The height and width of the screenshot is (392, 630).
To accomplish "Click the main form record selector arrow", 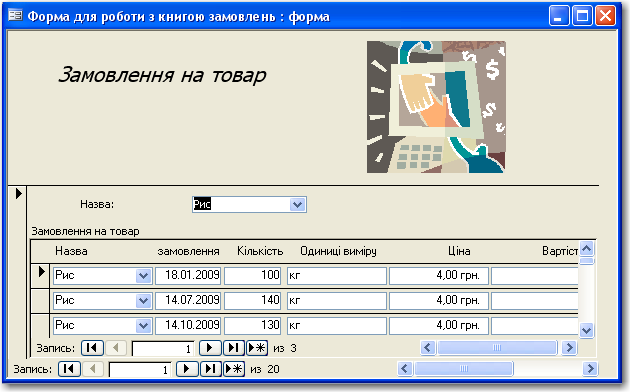I will [18, 194].
